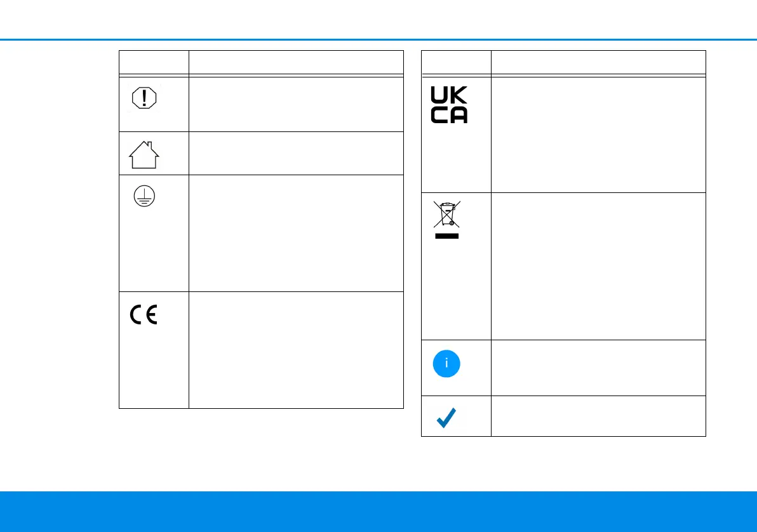Image resolution: width=757 pixels, height=532 pixels.
Task: Click the blank description cell beside CE mark
Action: tap(296, 349)
